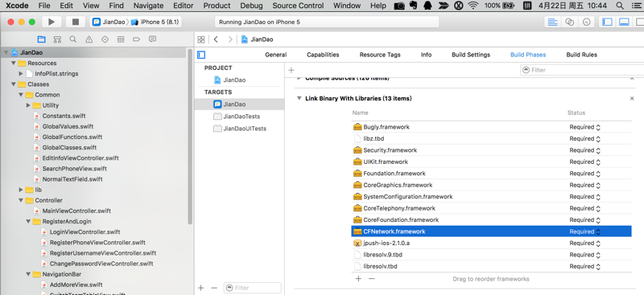Collapse the NavigationBar folder

(x=28, y=274)
